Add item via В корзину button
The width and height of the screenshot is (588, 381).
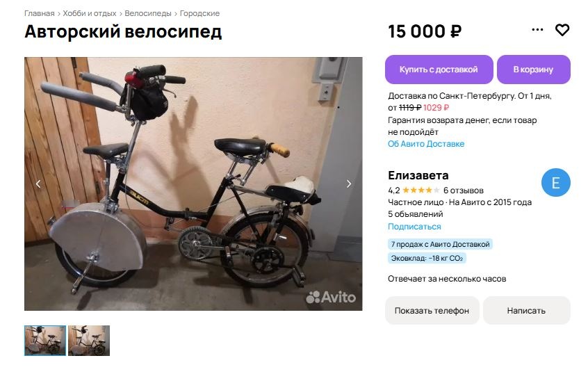(x=533, y=70)
